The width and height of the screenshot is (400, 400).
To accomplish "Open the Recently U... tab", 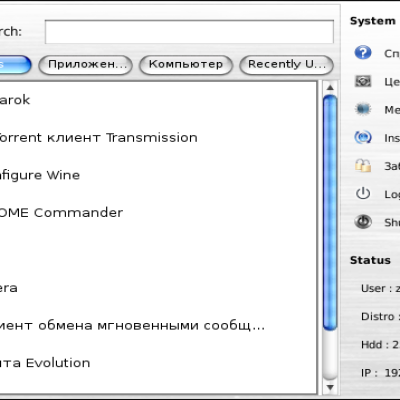I will click(286, 65).
